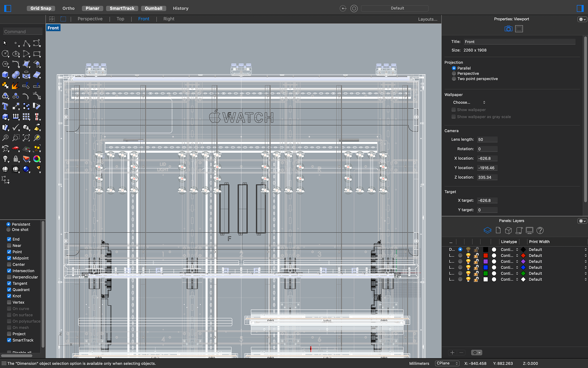Enable the Perpendicular object snap
This screenshot has width=588, height=368.
(9, 277)
